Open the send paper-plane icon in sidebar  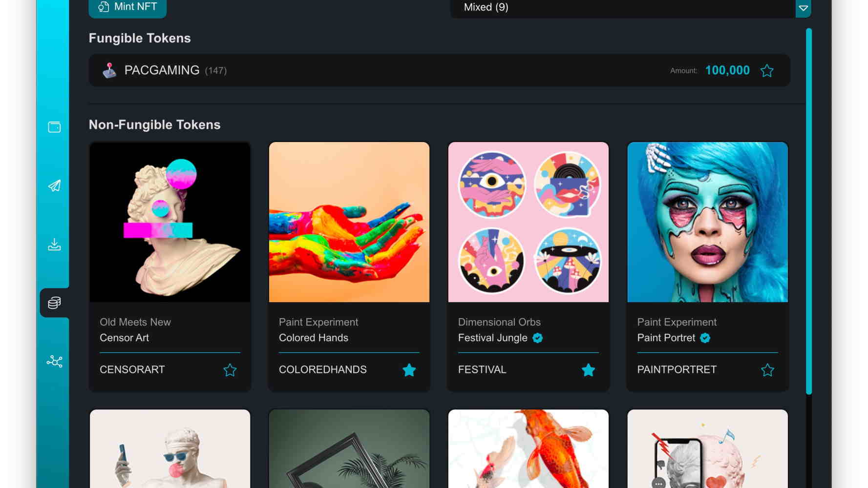pyautogui.click(x=54, y=185)
